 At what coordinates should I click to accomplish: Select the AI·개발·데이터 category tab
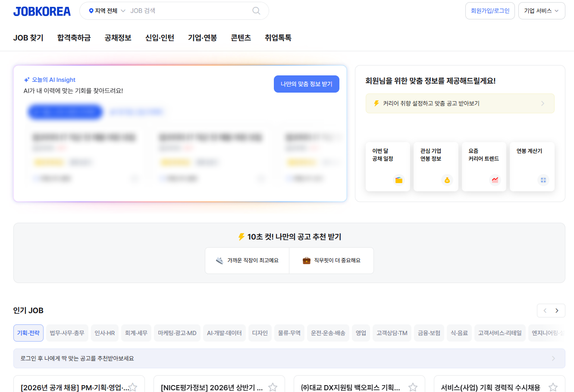[224, 333]
